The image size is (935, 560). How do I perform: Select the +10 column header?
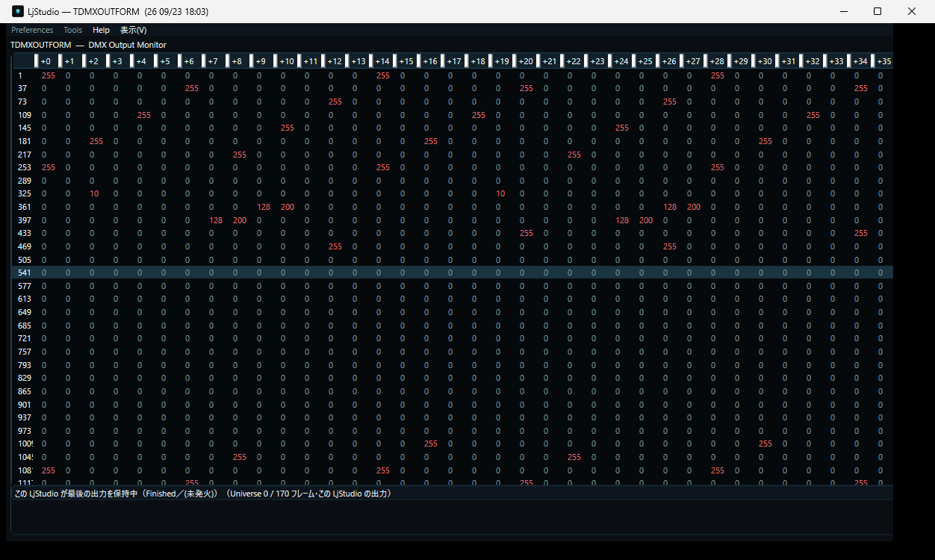pos(285,61)
